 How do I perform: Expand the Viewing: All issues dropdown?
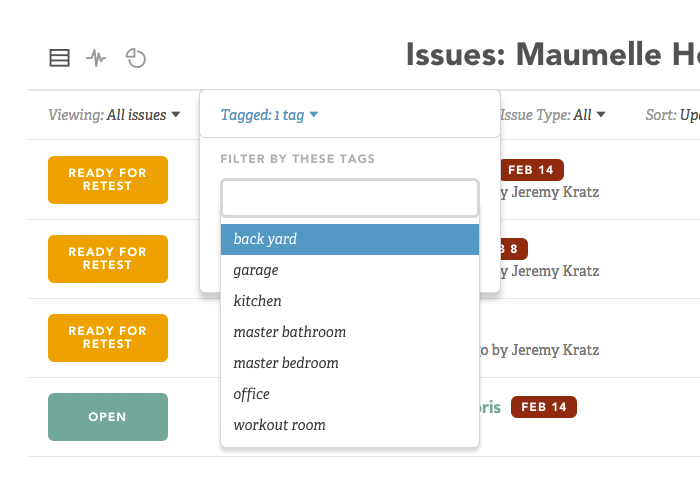(114, 115)
